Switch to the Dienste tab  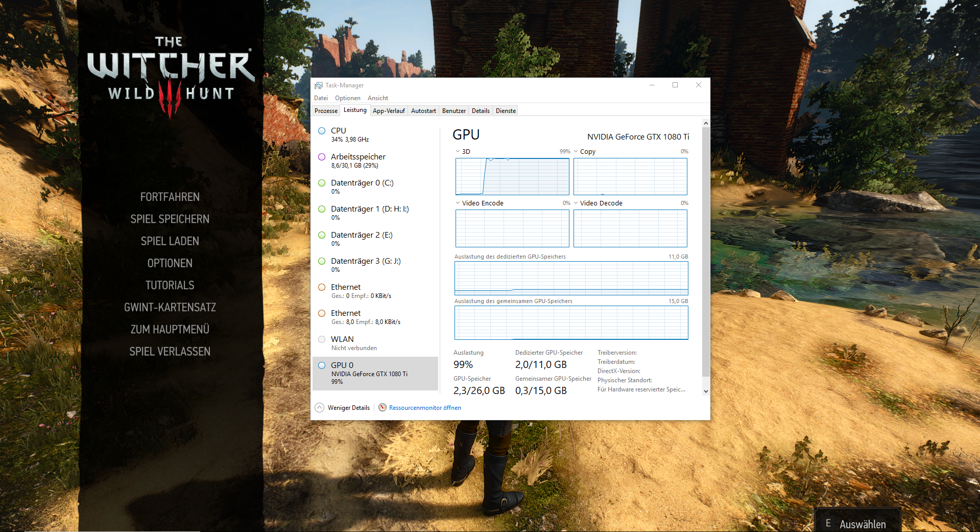click(505, 110)
